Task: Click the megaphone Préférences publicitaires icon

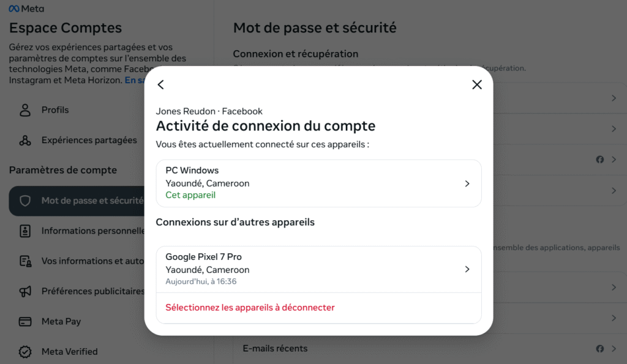Action: [25, 291]
